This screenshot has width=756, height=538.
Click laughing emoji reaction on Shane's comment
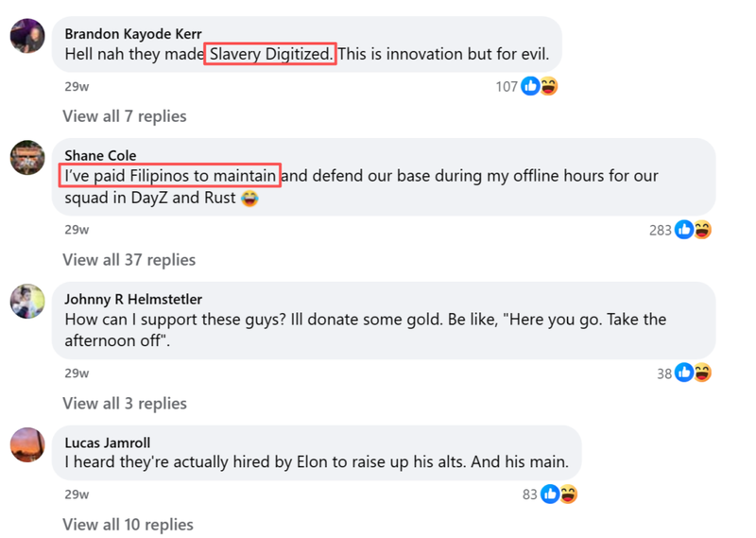(x=702, y=230)
